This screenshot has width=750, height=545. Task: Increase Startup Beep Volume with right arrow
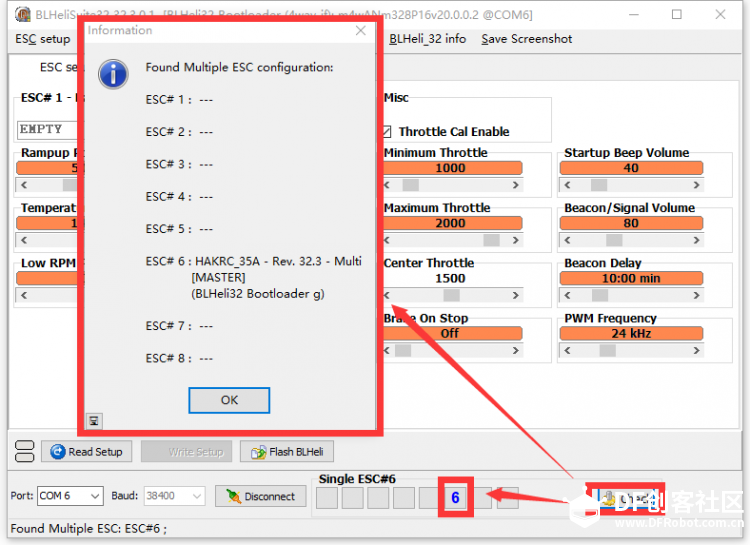point(696,185)
